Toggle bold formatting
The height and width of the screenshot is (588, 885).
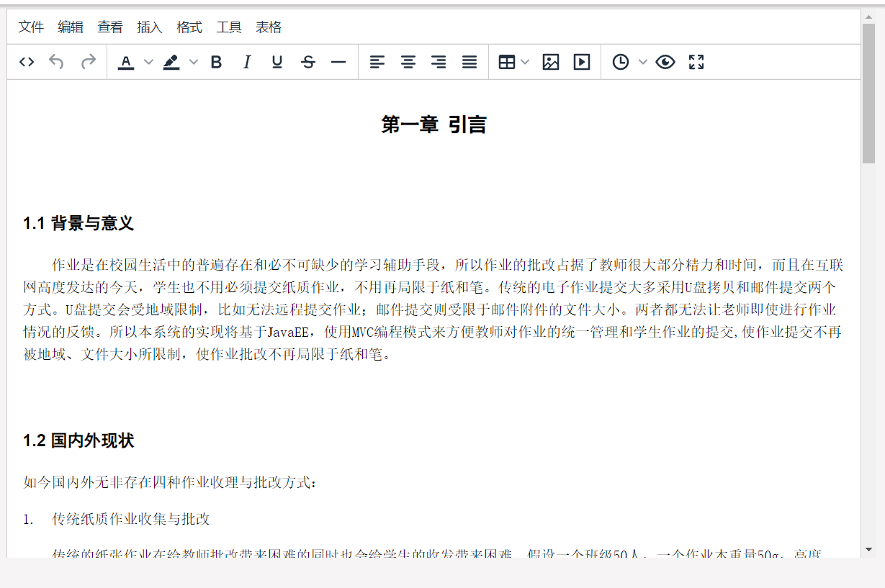click(216, 62)
